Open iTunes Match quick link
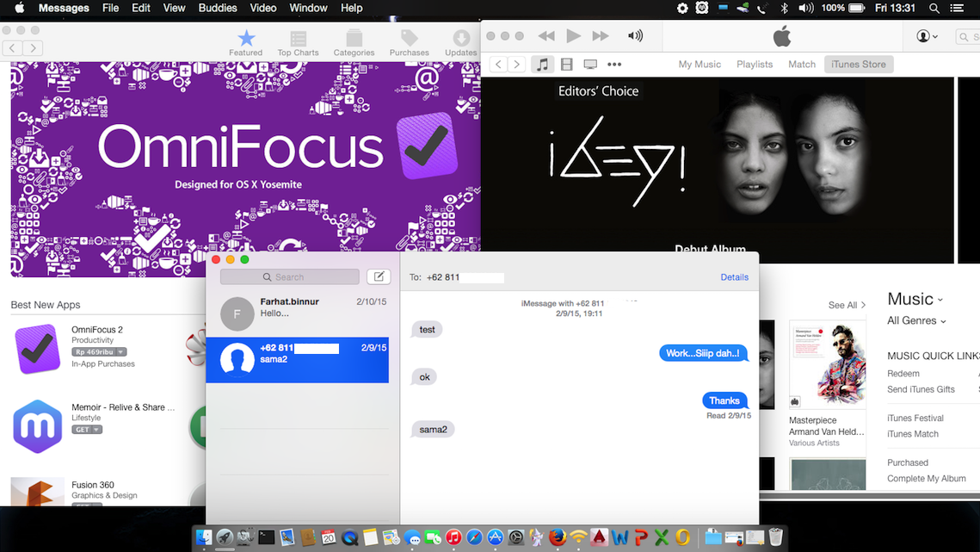This screenshot has height=552, width=980. [x=913, y=434]
